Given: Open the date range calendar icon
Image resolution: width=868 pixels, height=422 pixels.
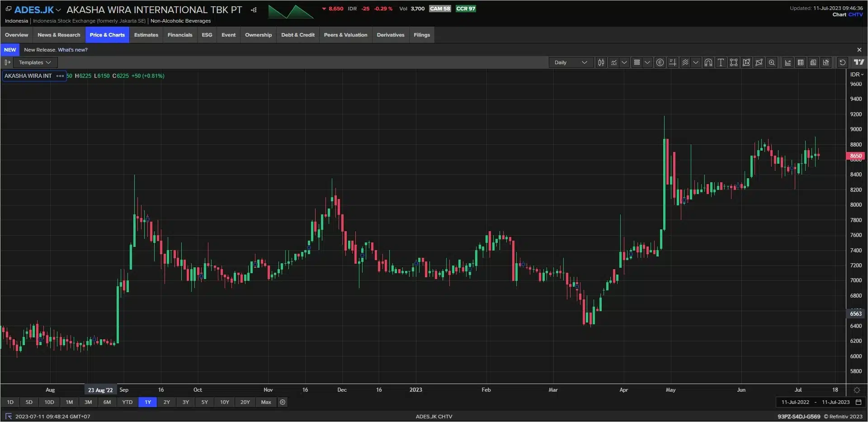Looking at the screenshot, I should click(859, 402).
